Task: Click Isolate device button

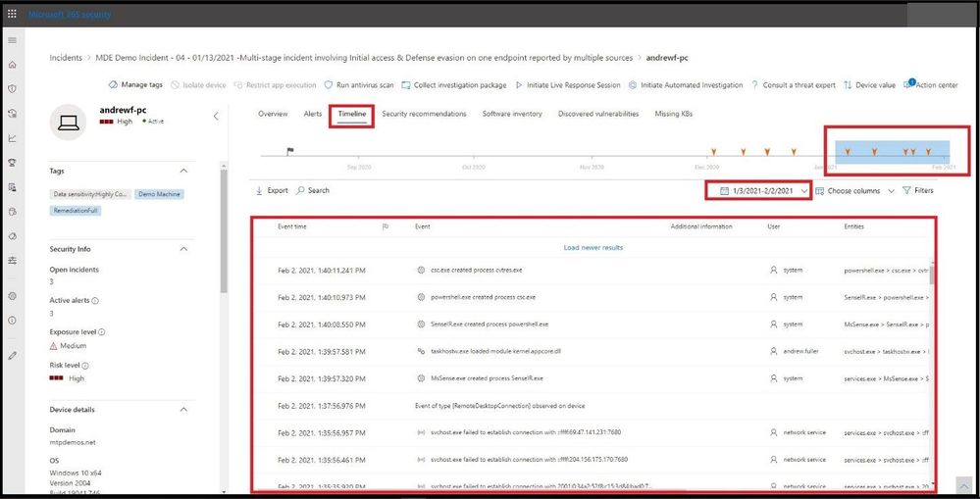Action: [x=198, y=85]
